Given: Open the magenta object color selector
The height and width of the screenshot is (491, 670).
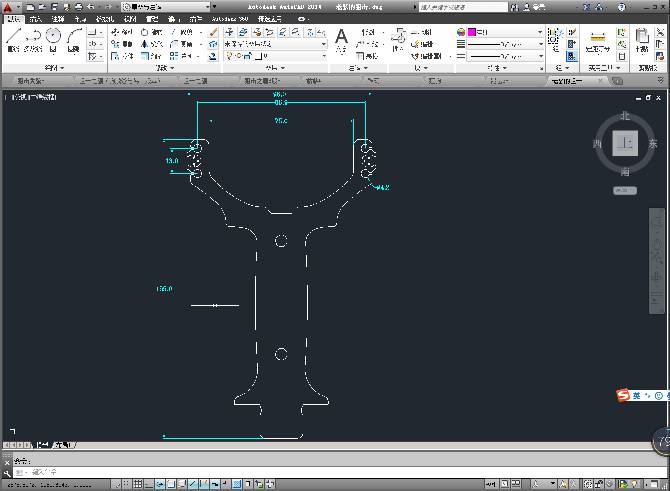Looking at the screenshot, I should (x=505, y=32).
